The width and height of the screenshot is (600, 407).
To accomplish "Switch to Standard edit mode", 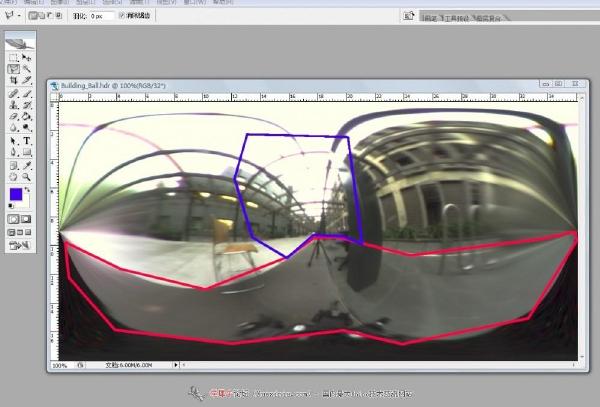I will tap(14, 219).
